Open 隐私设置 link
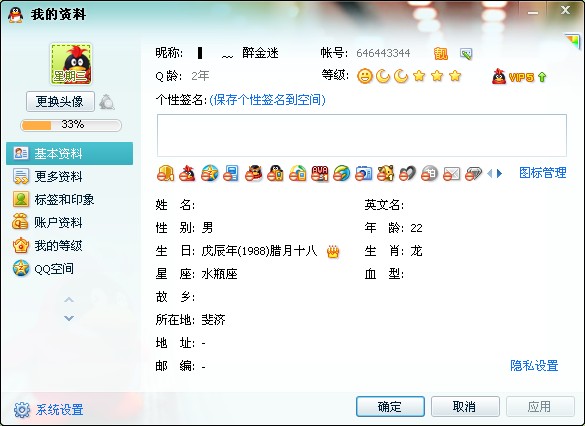The image size is (585, 426). point(534,366)
